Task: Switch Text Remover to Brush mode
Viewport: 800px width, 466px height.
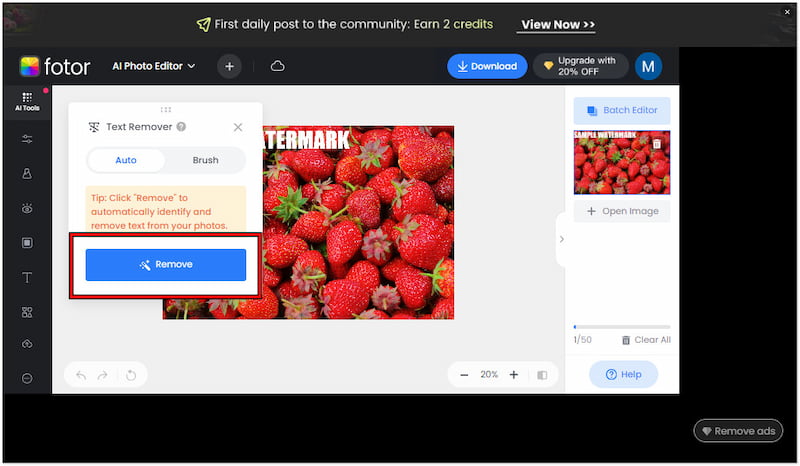Action: (205, 160)
